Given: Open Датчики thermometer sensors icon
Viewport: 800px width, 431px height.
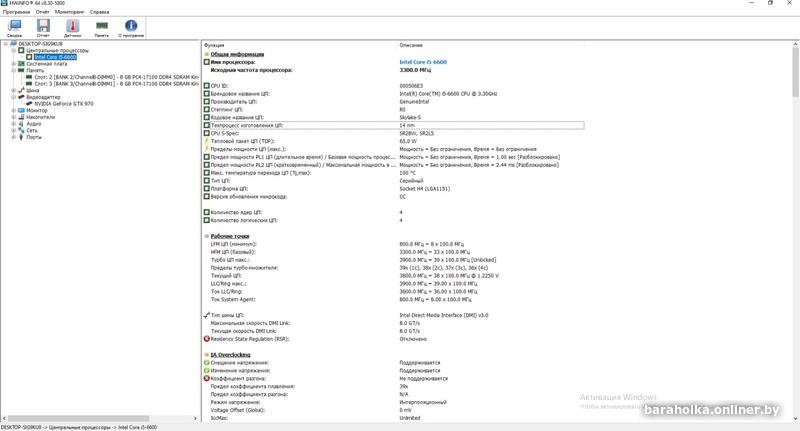Looking at the screenshot, I should point(72,26).
